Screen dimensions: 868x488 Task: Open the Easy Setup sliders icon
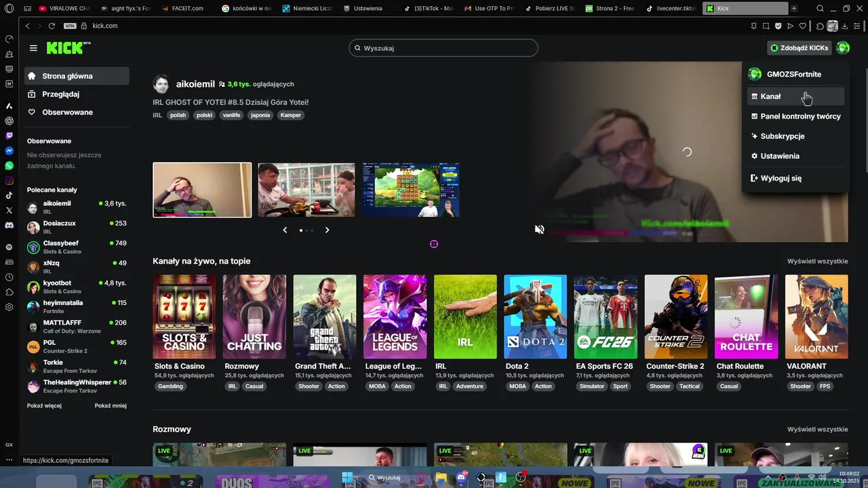tap(857, 26)
